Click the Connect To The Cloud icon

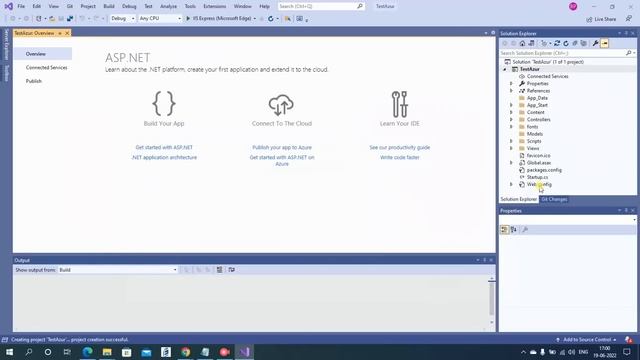point(281,105)
